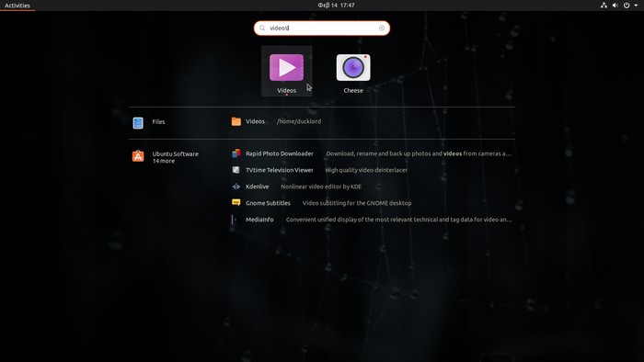Click the Rapid Photo Downloader icon
This screenshot has height=362, width=644.
click(236, 153)
